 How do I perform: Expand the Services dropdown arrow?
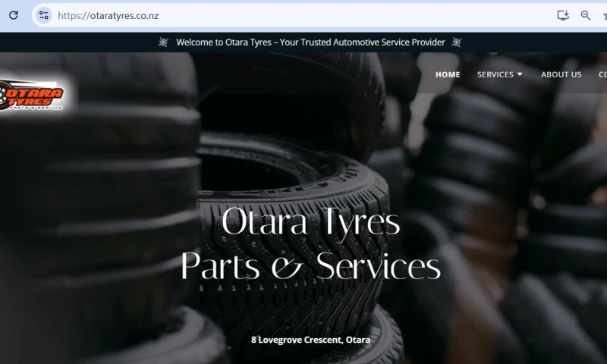click(x=520, y=74)
